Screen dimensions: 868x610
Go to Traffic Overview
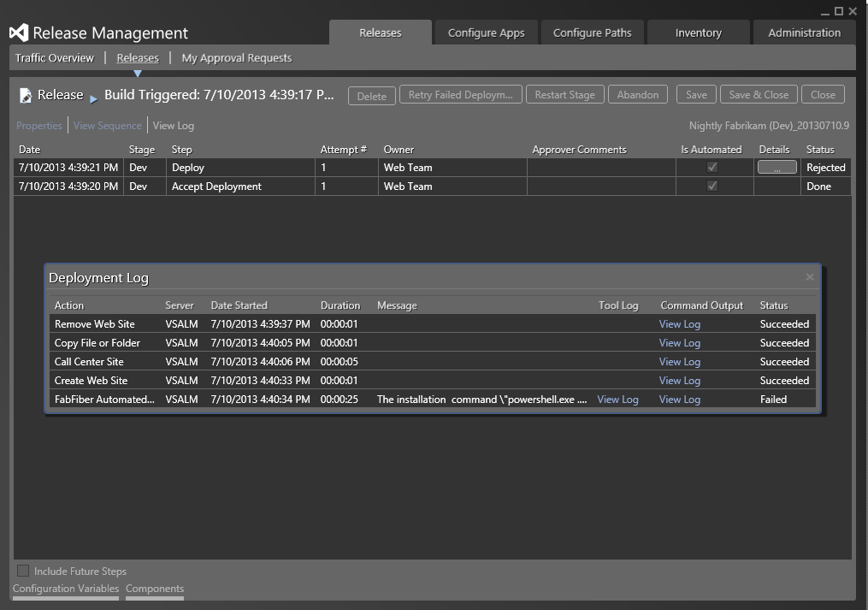55,57
